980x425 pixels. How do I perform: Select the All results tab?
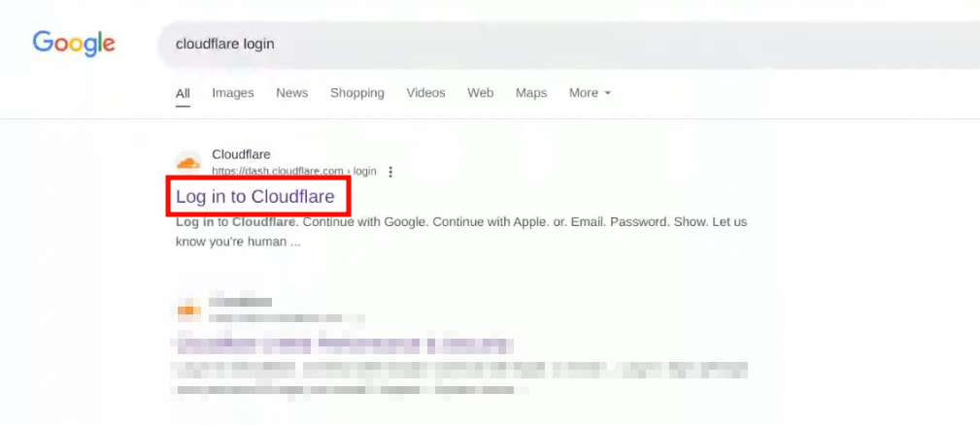(x=183, y=93)
